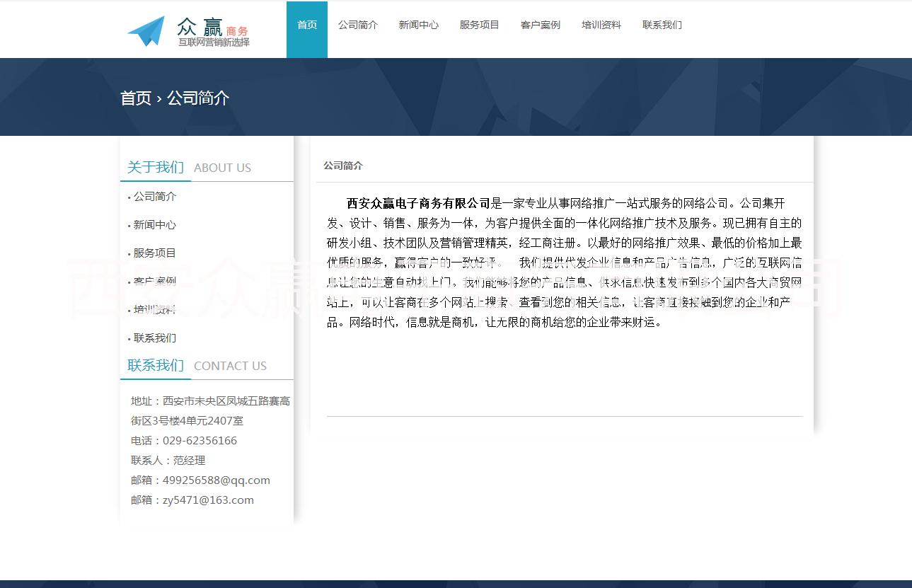
Task: Click 联系我们 in the sidebar list
Action: coord(155,338)
